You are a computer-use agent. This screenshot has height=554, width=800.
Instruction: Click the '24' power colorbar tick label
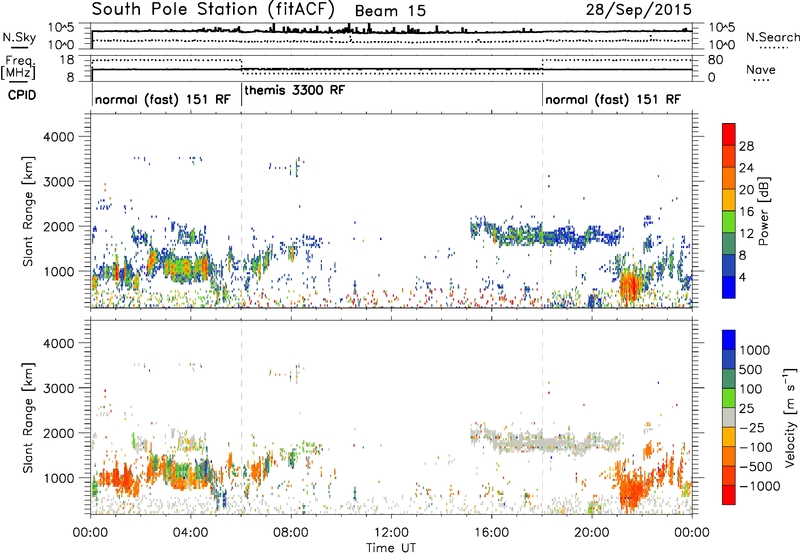(x=746, y=168)
